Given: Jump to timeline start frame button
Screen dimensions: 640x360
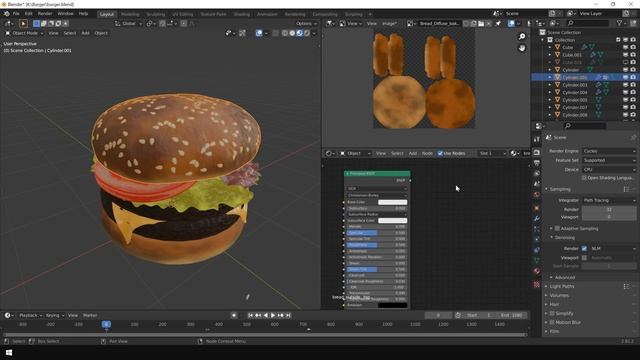Looking at the screenshot, I should [251, 315].
